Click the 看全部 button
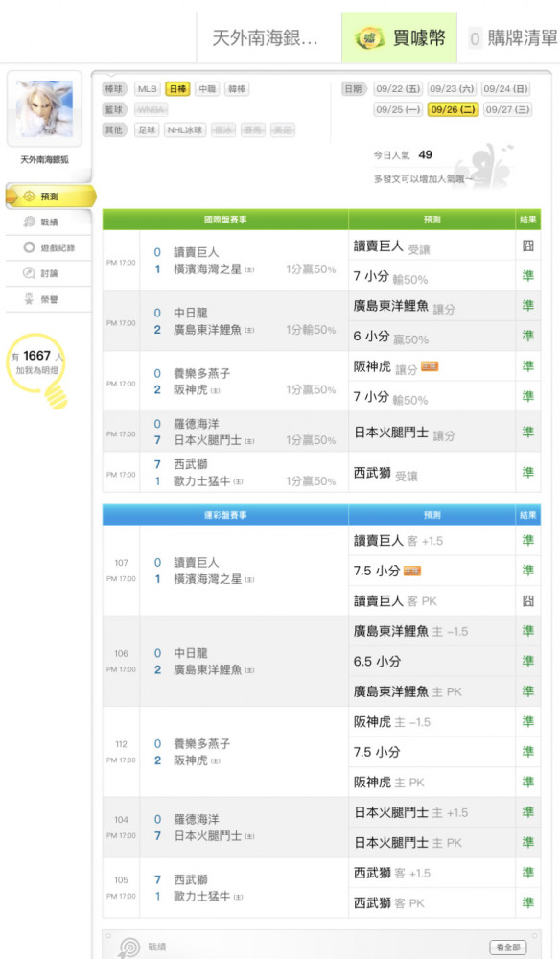Image resolution: width=560 pixels, height=959 pixels. (508, 947)
